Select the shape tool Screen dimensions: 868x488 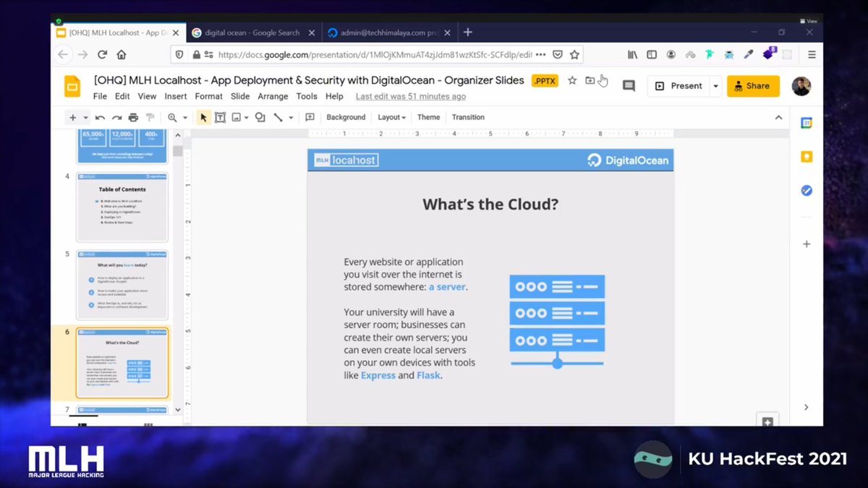click(x=260, y=117)
